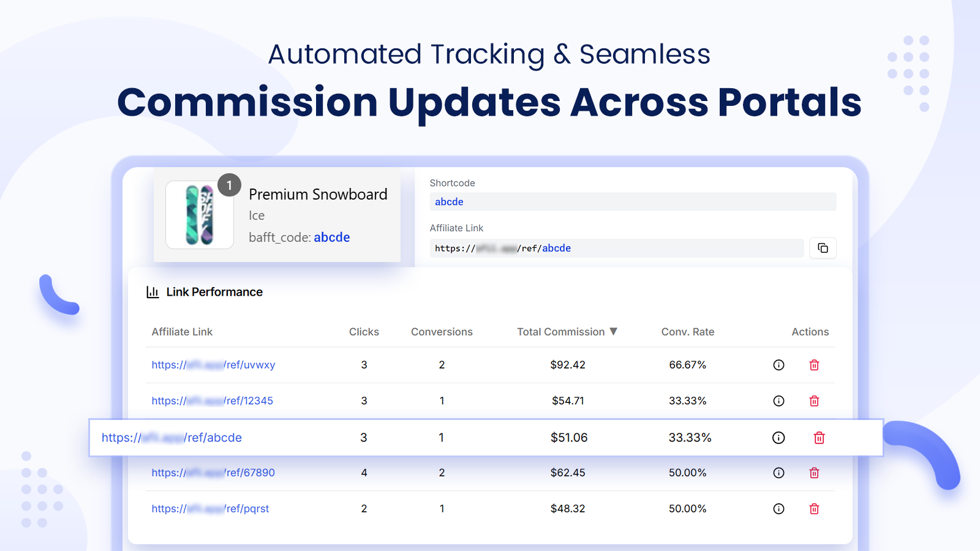Screen dimensions: 980x551
Task: Copy the affiliate link with the copy icon
Action: pos(823,248)
